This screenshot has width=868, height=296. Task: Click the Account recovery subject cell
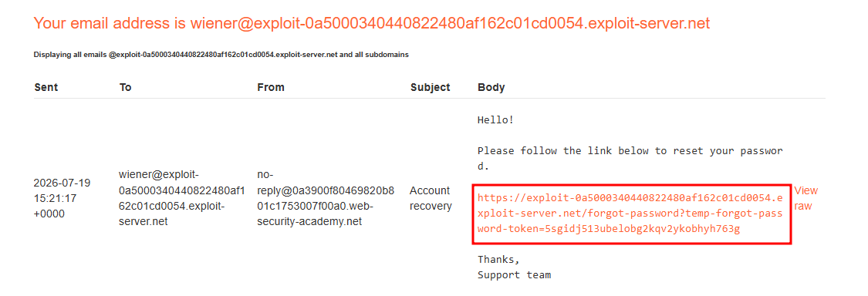(x=431, y=198)
